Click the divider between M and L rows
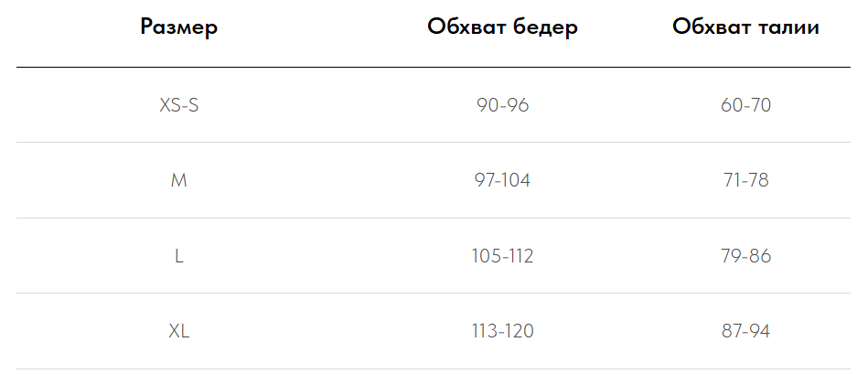The height and width of the screenshot is (374, 868). pos(434,218)
